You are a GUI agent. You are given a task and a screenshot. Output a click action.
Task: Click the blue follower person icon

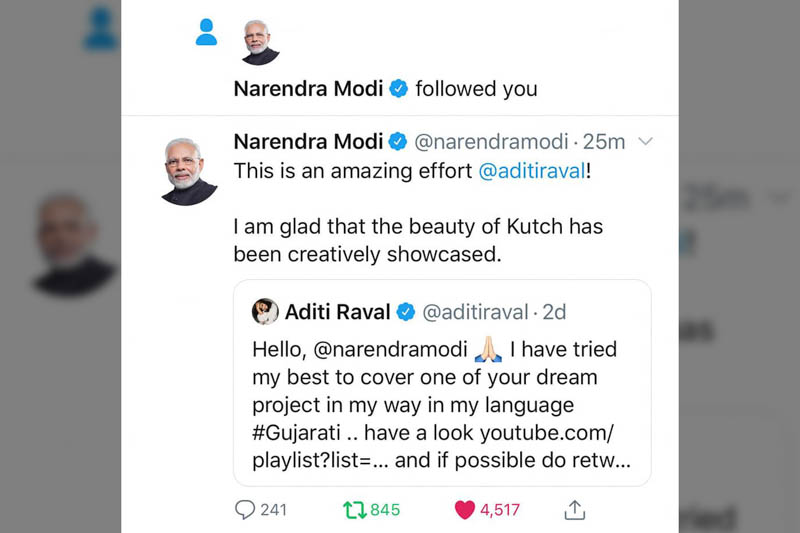click(x=206, y=33)
